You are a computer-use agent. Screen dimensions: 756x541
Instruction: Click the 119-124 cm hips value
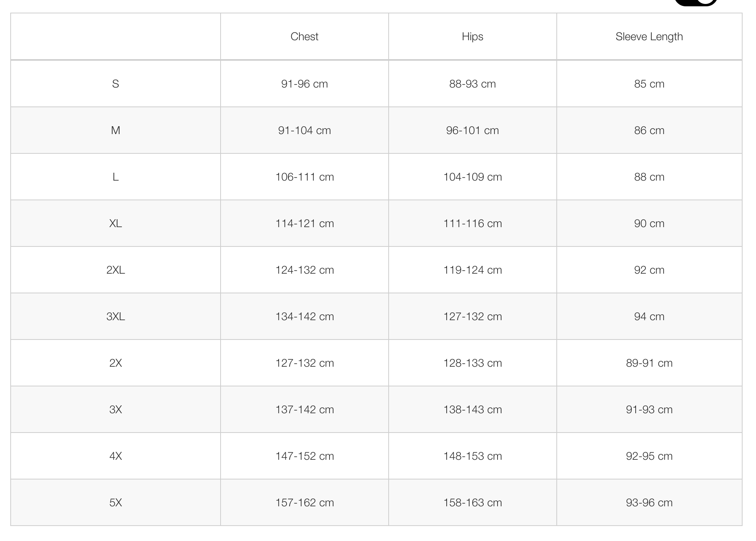click(x=472, y=270)
